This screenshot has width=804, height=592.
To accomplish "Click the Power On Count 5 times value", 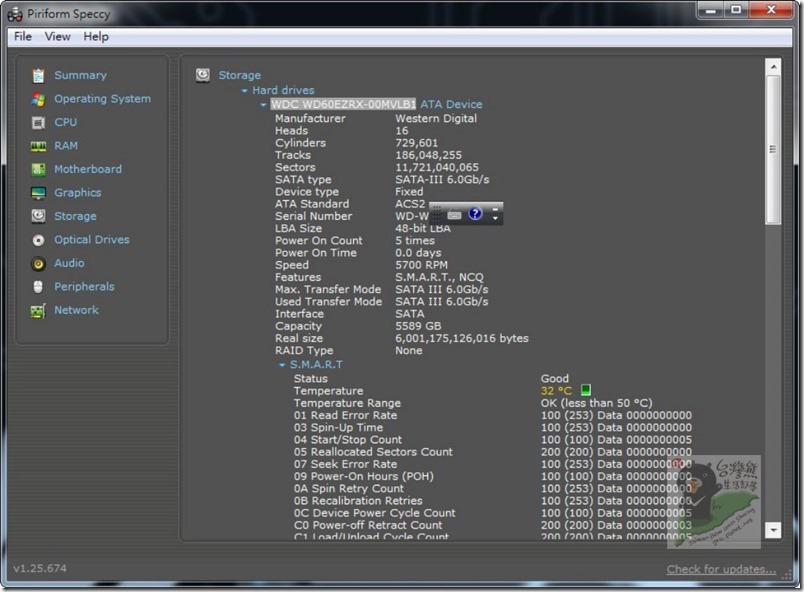I will [415, 240].
